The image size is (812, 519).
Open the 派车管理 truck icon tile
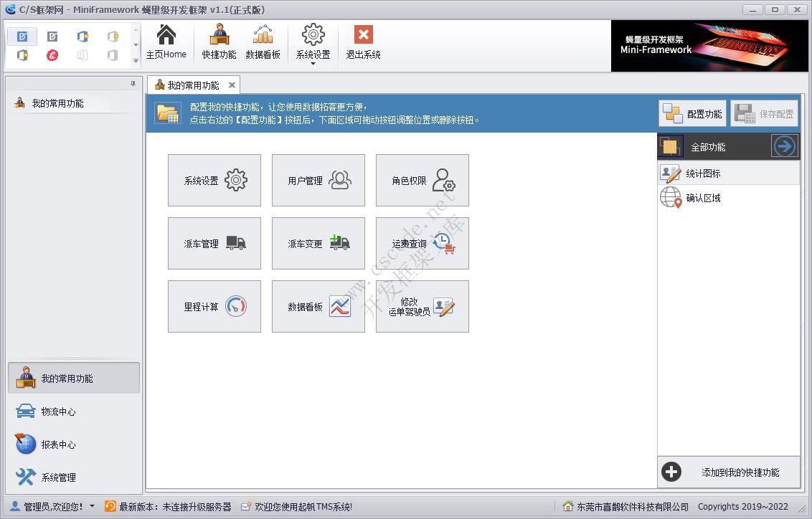tap(214, 243)
